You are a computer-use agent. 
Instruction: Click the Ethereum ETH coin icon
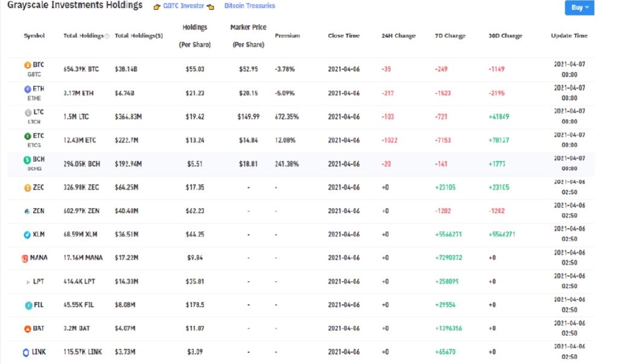27,89
